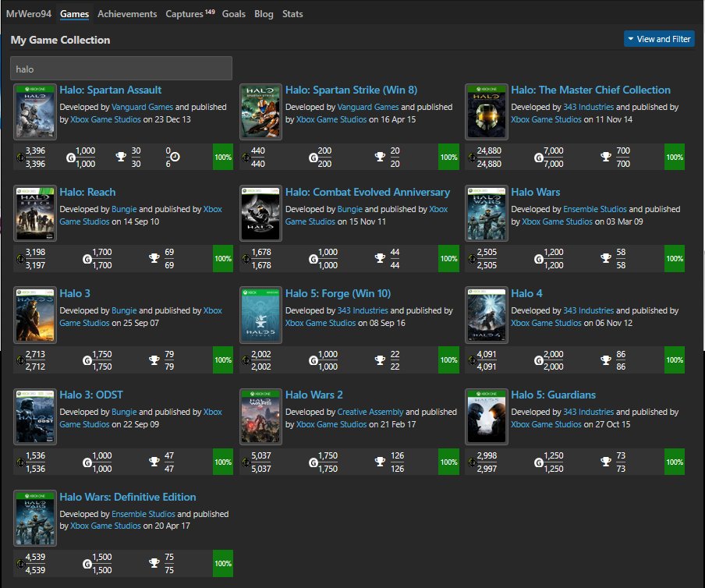Click Halo: Spartan Strike (Win 8) cover

[x=260, y=112]
